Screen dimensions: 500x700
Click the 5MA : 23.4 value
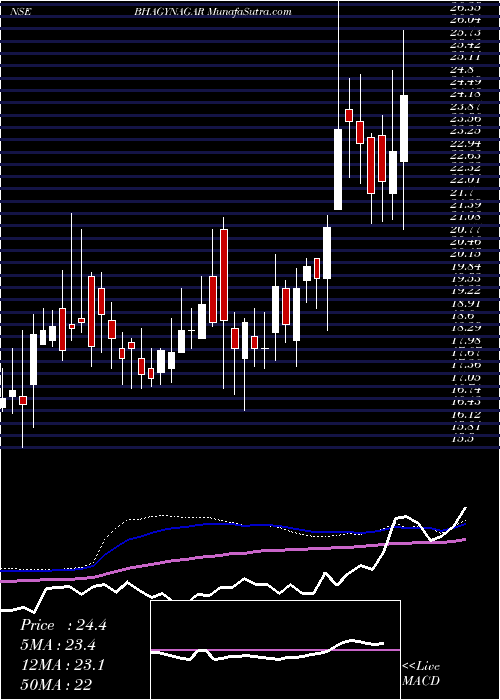(58, 645)
